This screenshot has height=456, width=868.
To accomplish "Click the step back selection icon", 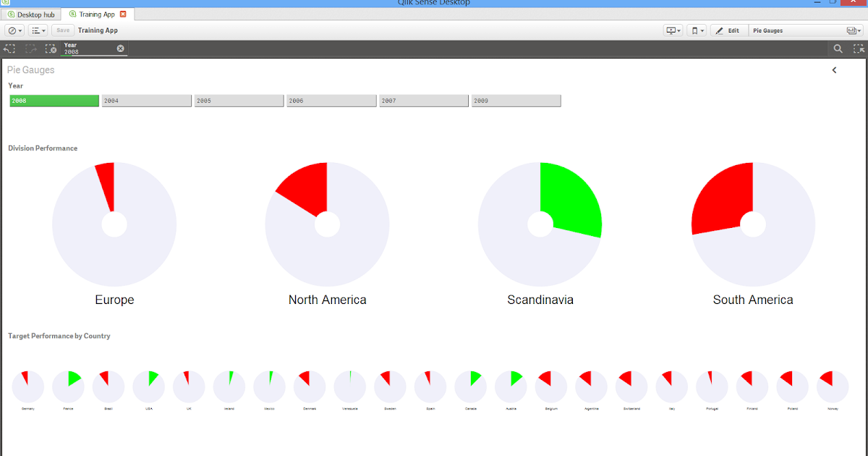I will coord(9,48).
